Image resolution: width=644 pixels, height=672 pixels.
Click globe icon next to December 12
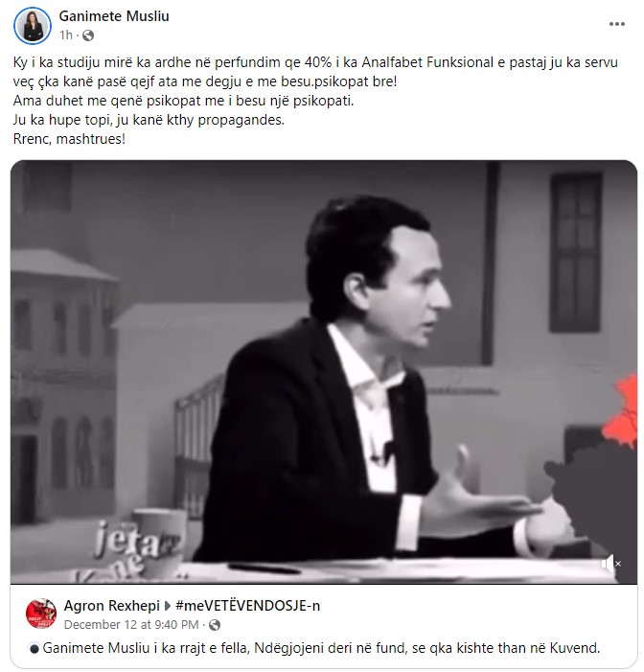pyautogui.click(x=215, y=625)
